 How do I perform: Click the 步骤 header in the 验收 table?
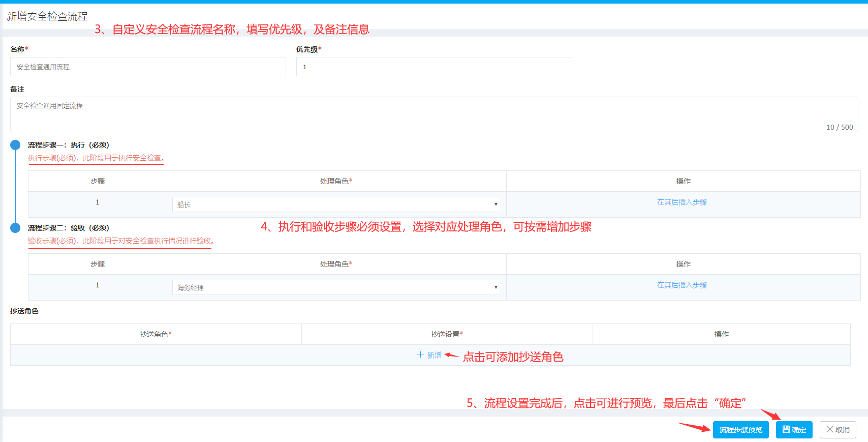(98, 264)
